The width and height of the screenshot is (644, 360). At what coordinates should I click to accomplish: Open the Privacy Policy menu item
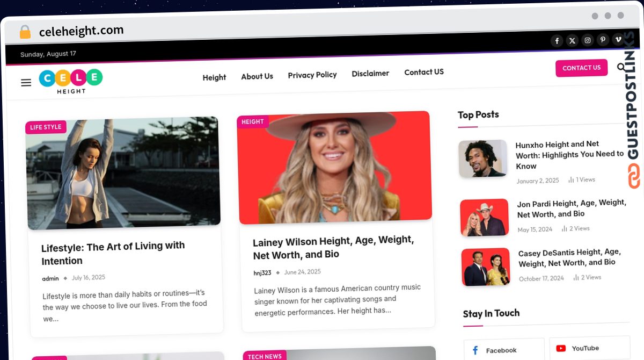click(312, 75)
